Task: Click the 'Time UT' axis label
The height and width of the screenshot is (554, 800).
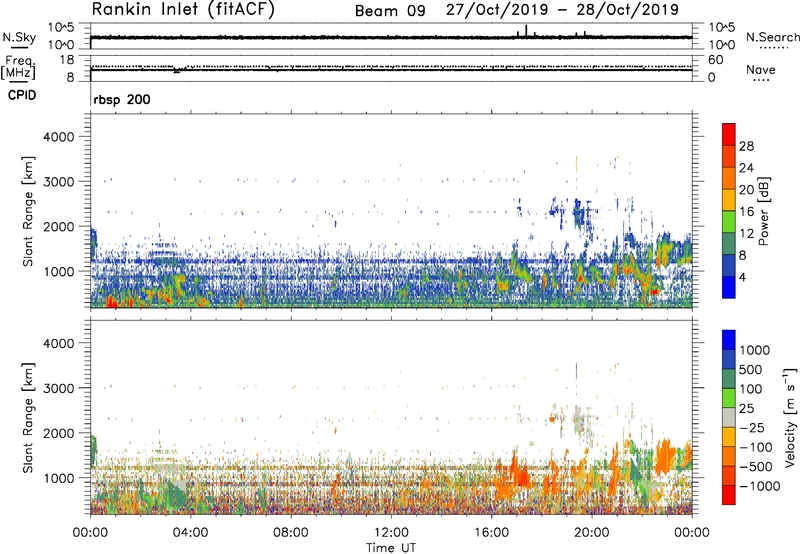Action: tap(391, 548)
